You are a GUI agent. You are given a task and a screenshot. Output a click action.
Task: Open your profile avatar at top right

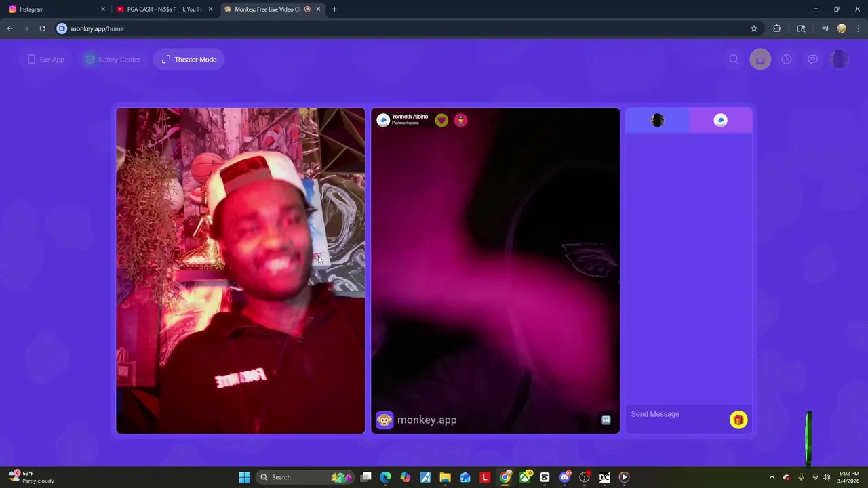tap(840, 60)
